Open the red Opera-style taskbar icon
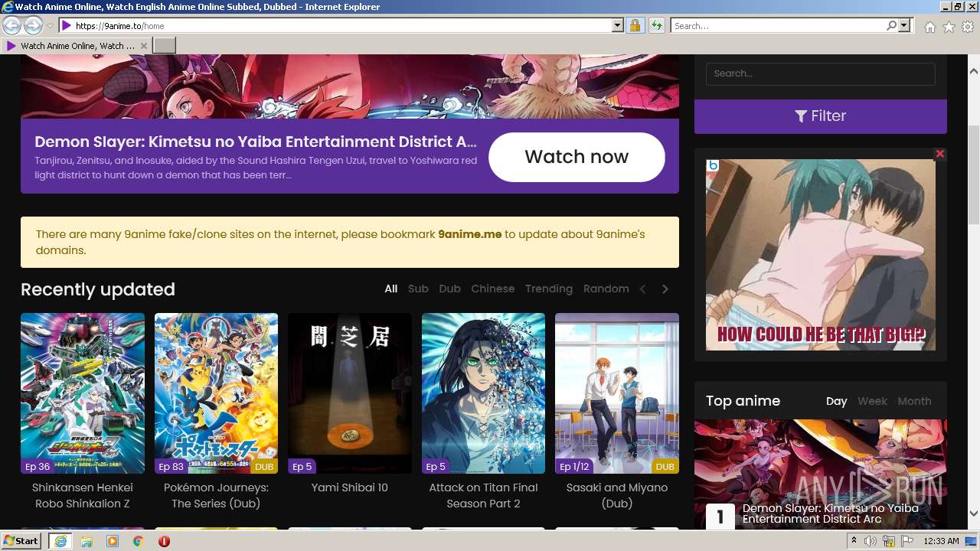This screenshot has height=551, width=980. pyautogui.click(x=164, y=541)
